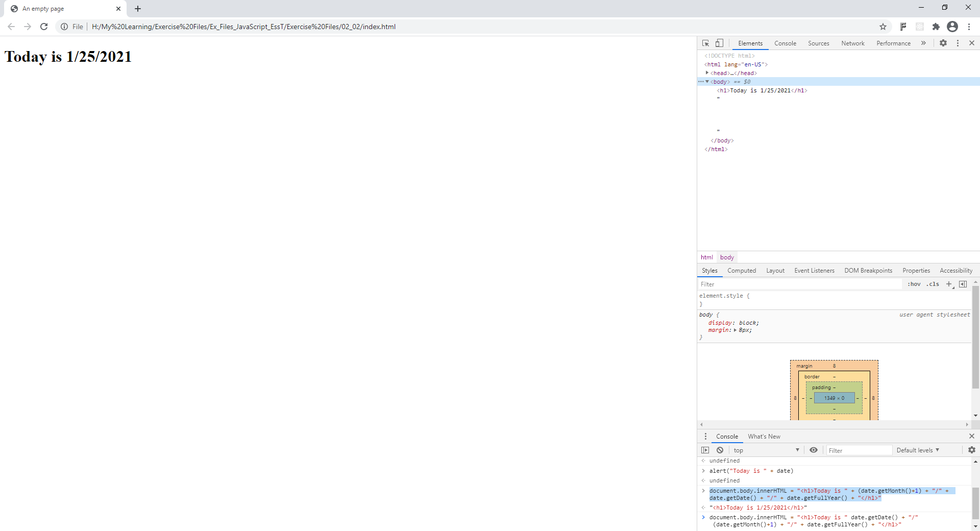Switch to the Sources tab
This screenshot has height=531, width=980.
[x=819, y=43]
